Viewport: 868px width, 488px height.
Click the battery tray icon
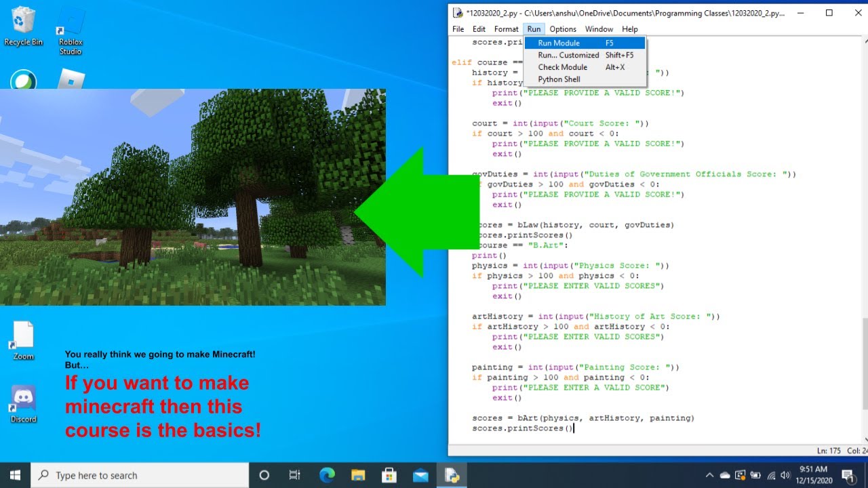755,475
